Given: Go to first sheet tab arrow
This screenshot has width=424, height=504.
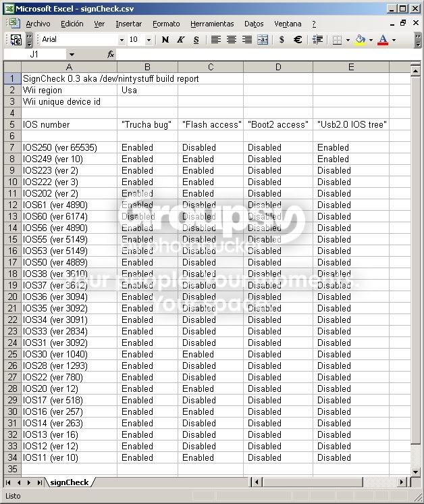Looking at the screenshot, I should coord(8,482).
